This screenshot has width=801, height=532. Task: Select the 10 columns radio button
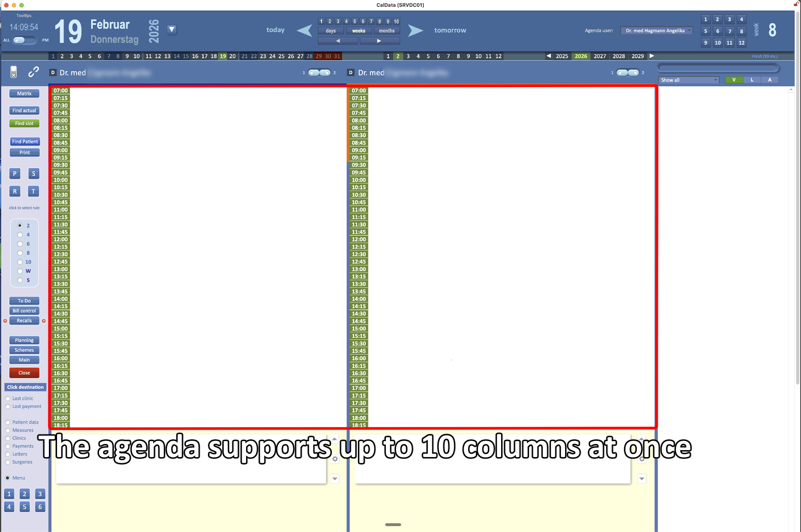coord(20,262)
